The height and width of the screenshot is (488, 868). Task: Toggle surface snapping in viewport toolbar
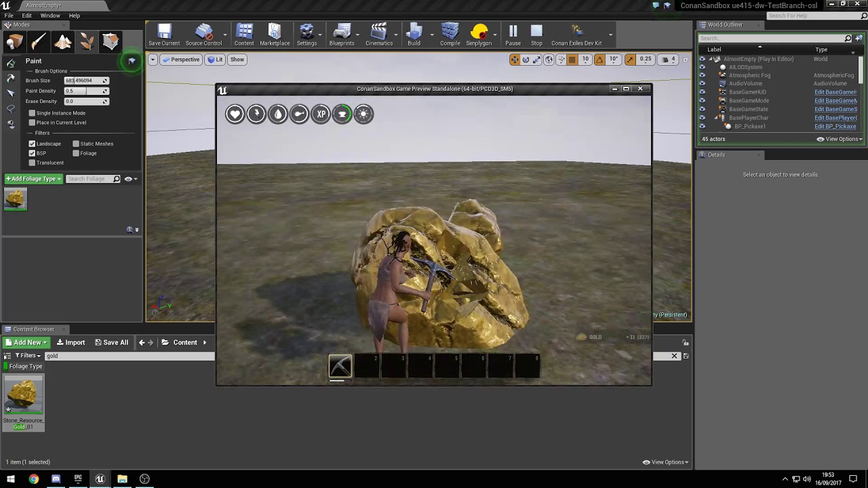(561, 60)
